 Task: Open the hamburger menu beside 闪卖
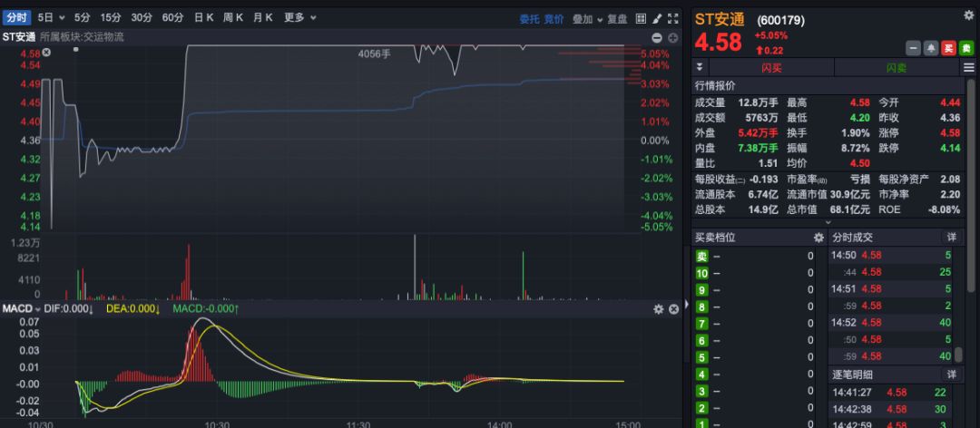pyautogui.click(x=969, y=67)
